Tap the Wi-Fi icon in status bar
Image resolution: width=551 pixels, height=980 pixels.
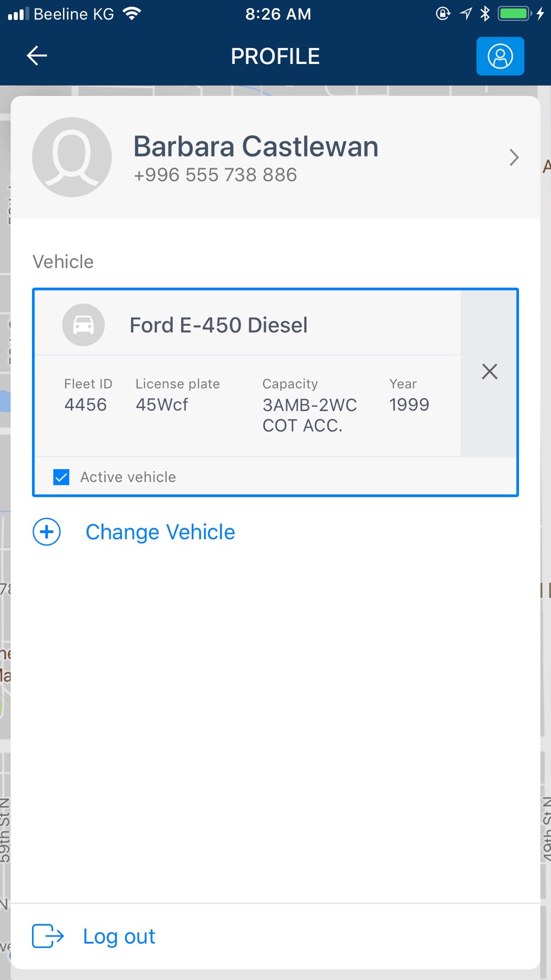pyautogui.click(x=132, y=13)
